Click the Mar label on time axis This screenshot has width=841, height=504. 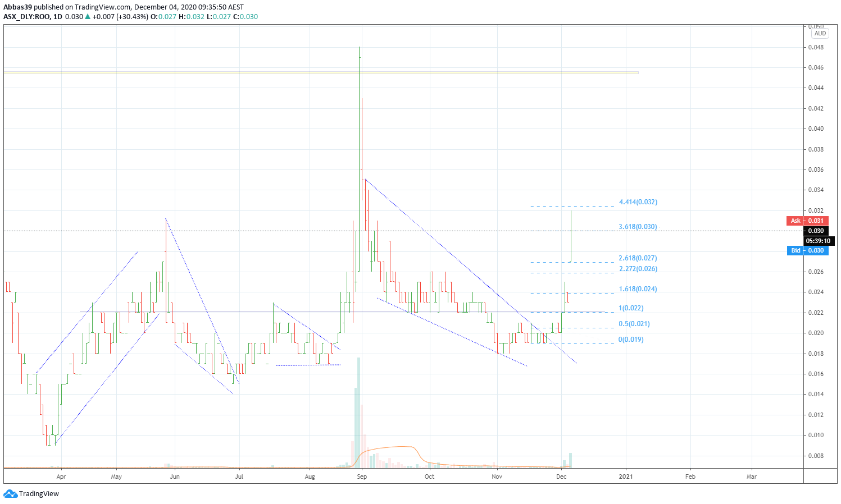(752, 476)
